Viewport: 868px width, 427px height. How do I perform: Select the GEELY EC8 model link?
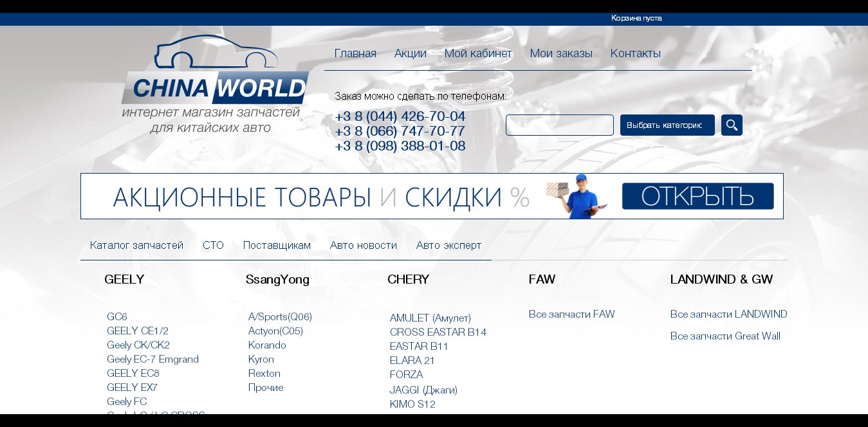click(x=133, y=374)
